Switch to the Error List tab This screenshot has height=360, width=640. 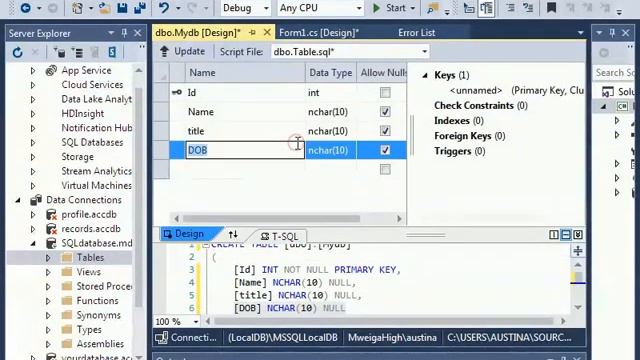416,33
